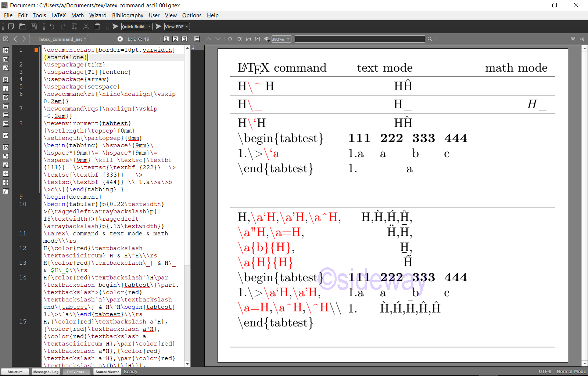Screen dimensions: 588x376
Task: Print the PDF using the printer icon
Action: pos(573,39)
